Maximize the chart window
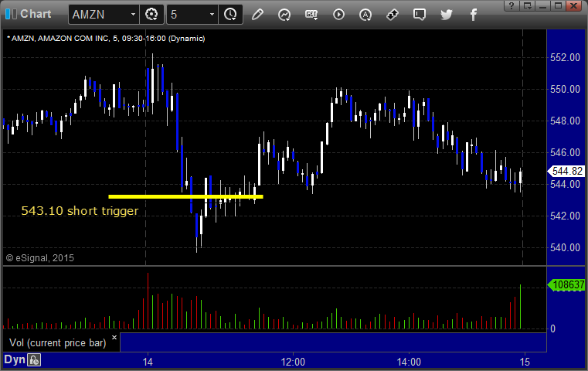588x371 pixels. [x=558, y=5]
